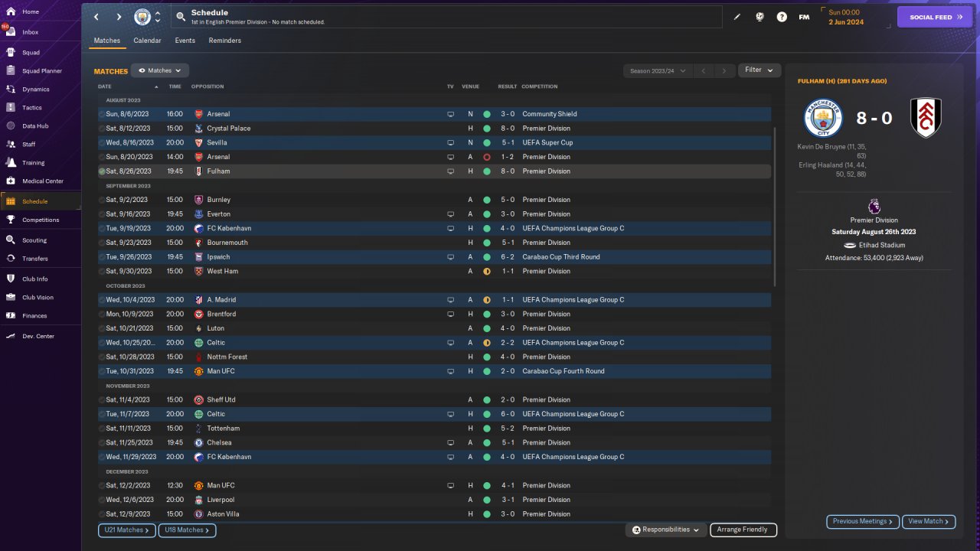Go forward with the right arrow

(x=119, y=17)
